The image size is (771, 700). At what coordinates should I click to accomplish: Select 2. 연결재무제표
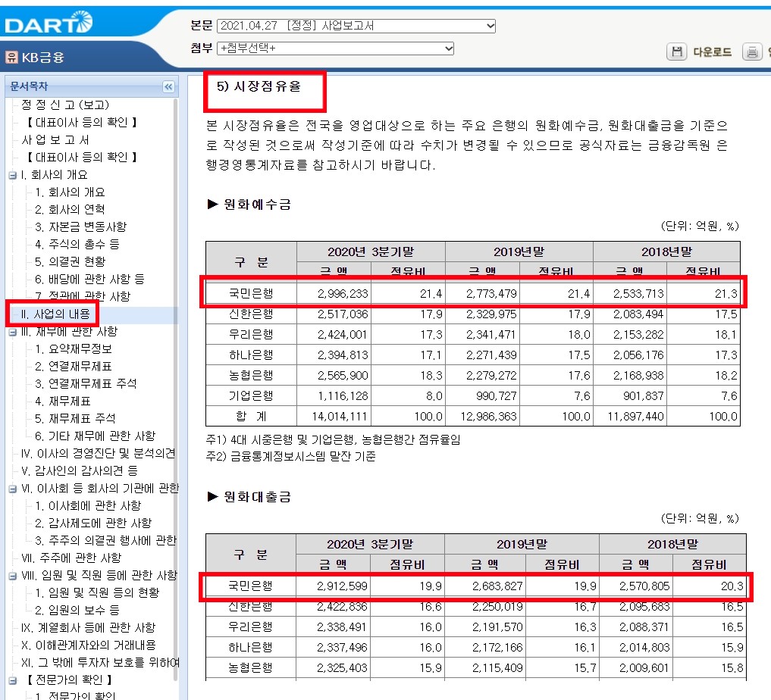click(74, 367)
